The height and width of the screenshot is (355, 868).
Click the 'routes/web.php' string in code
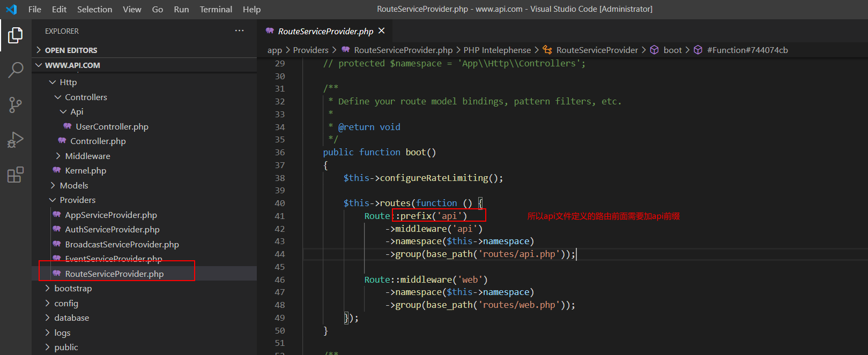[x=519, y=305]
